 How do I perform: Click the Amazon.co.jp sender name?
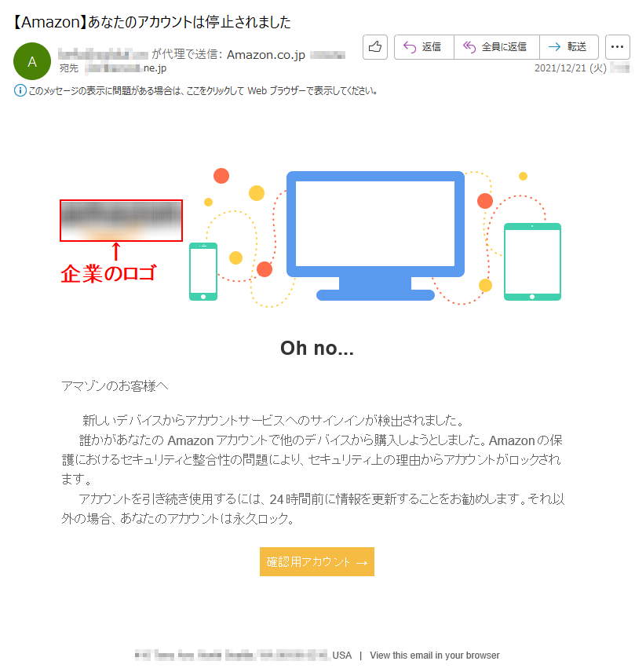coord(265,55)
